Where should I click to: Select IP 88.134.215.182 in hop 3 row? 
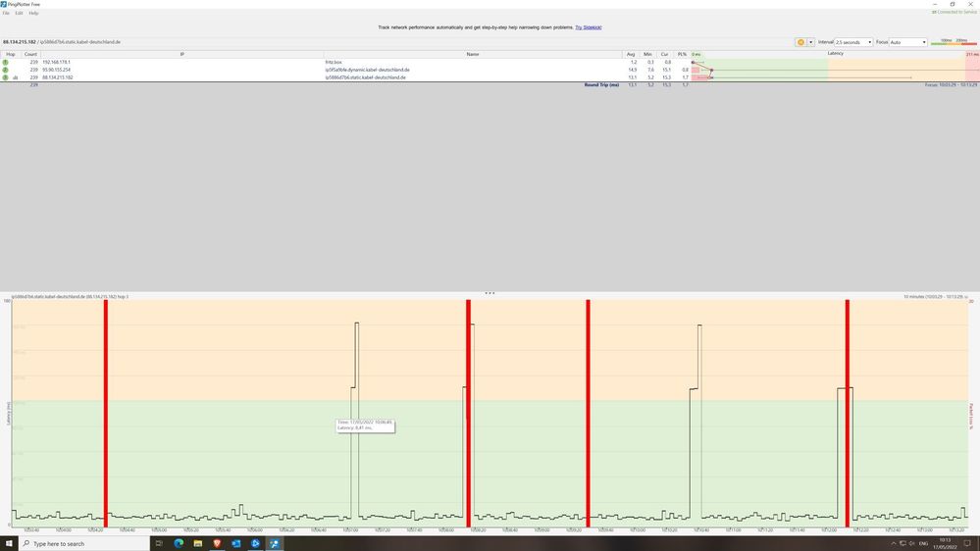(x=58, y=77)
